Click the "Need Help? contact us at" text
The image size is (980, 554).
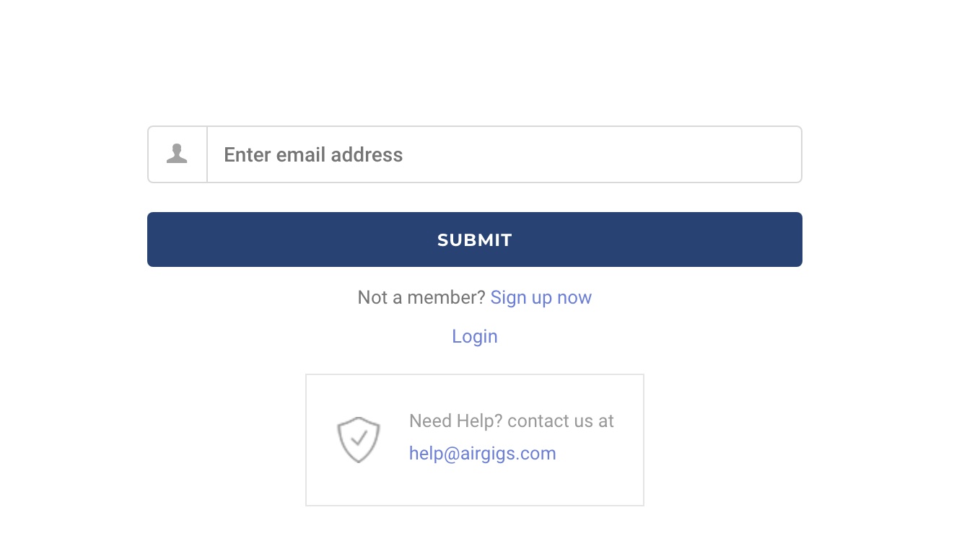[511, 421]
